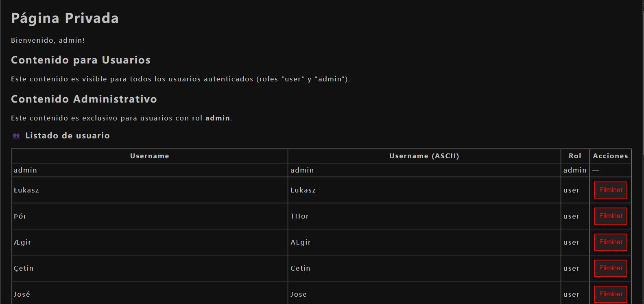The image size is (644, 304).
Task: Click the admin role cell in Rol column
Action: 575,170
